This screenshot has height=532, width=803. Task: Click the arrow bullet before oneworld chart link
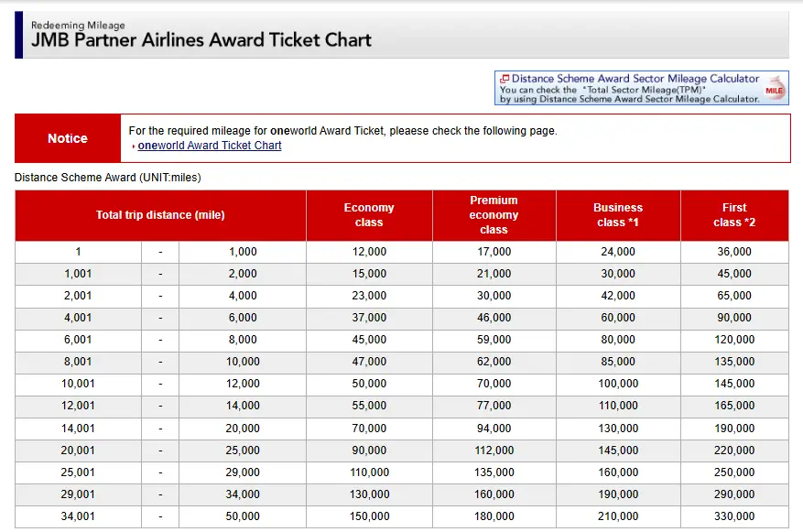134,147
